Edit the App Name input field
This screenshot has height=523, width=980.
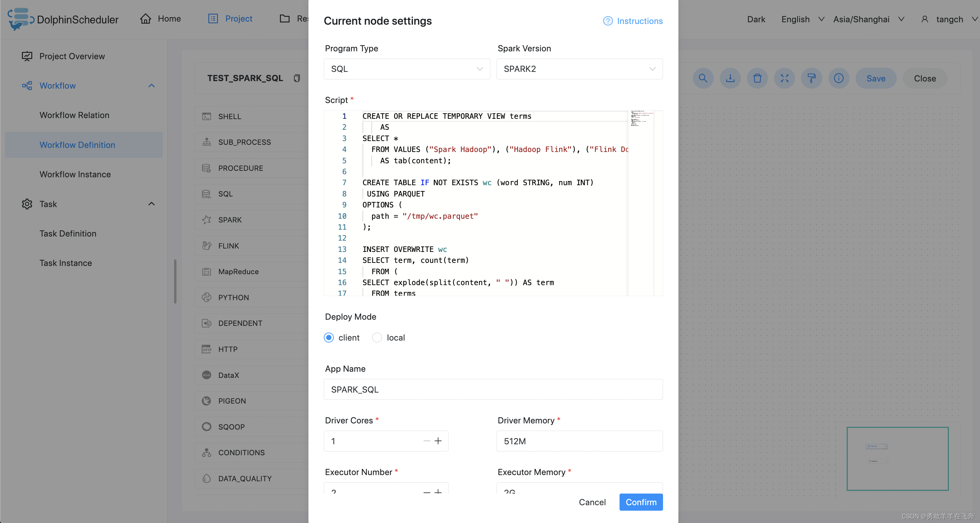point(493,389)
